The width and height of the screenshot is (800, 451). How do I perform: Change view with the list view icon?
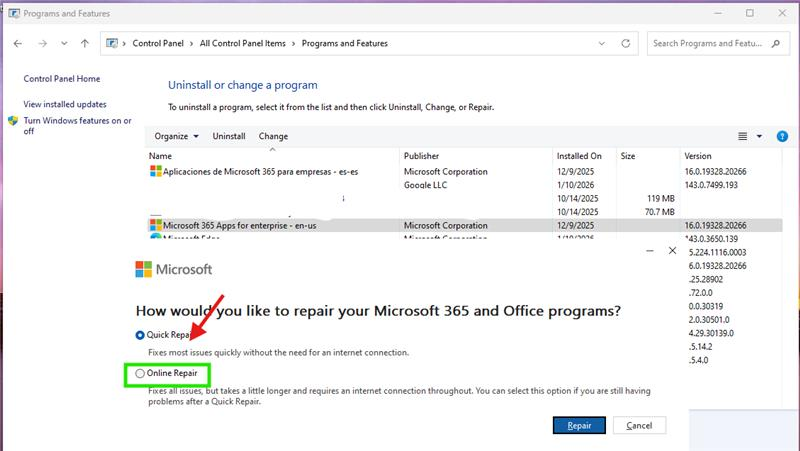pos(742,136)
